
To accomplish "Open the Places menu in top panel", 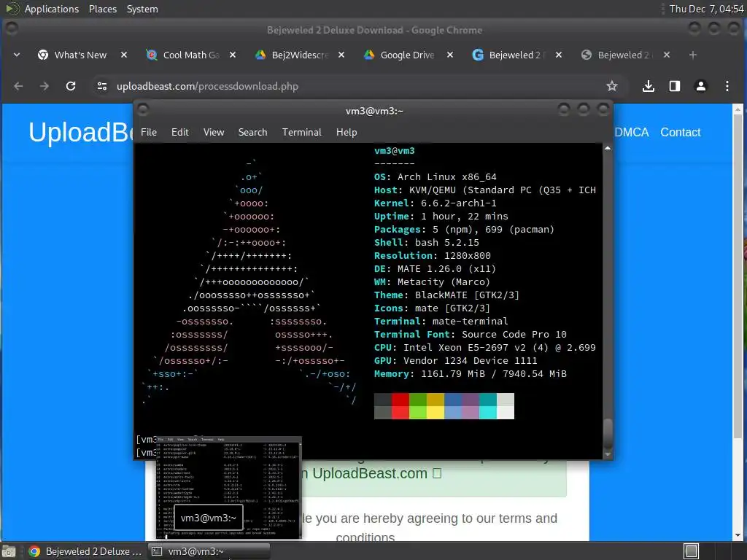I will 102,9.
